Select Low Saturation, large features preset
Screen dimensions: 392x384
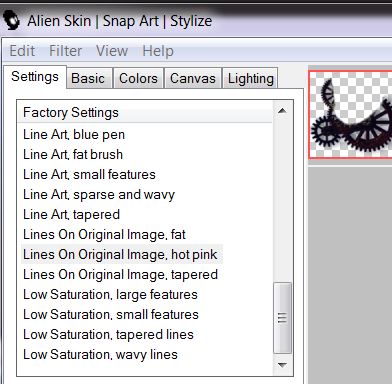point(110,295)
